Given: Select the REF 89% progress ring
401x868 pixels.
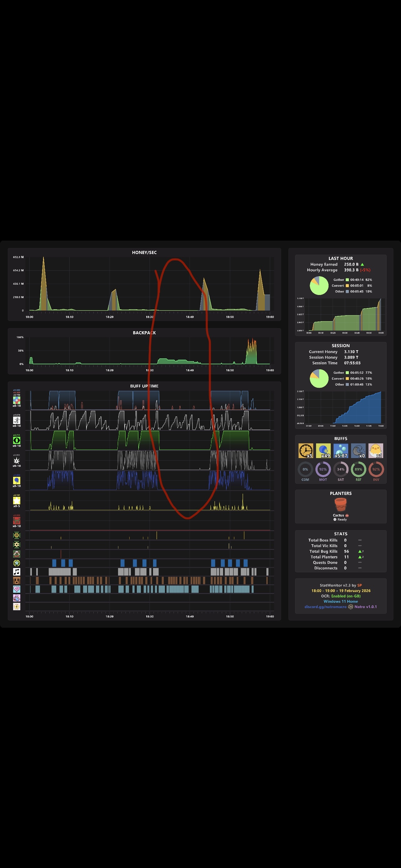Looking at the screenshot, I should point(358,469).
